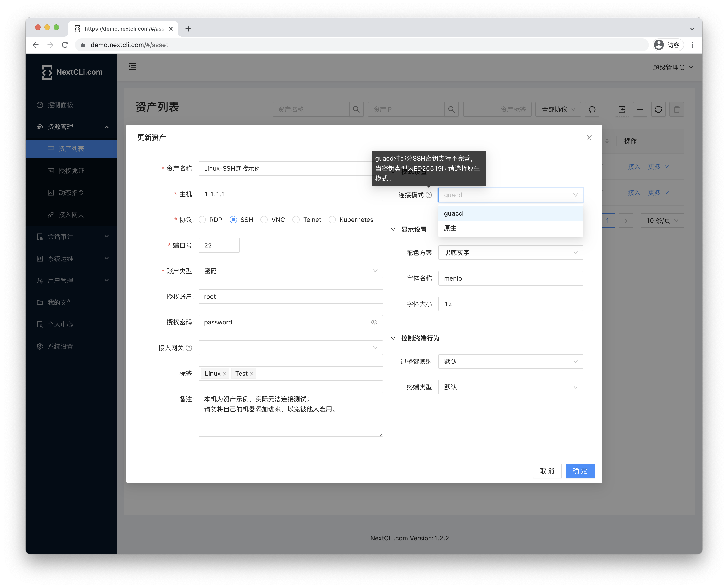Close the 更新资产 dialog with X

[589, 138]
